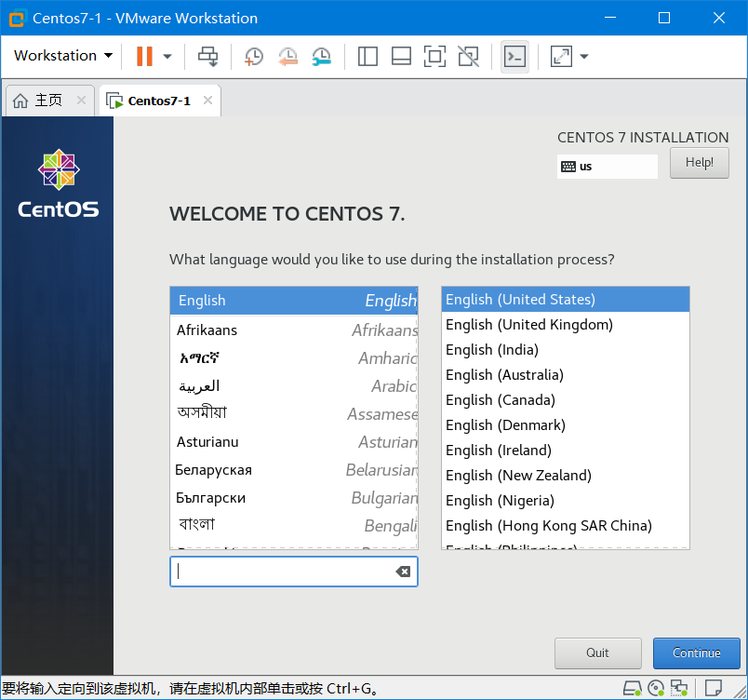Take a snapshot of the virtual machine
The width and height of the screenshot is (748, 700).
point(252,56)
